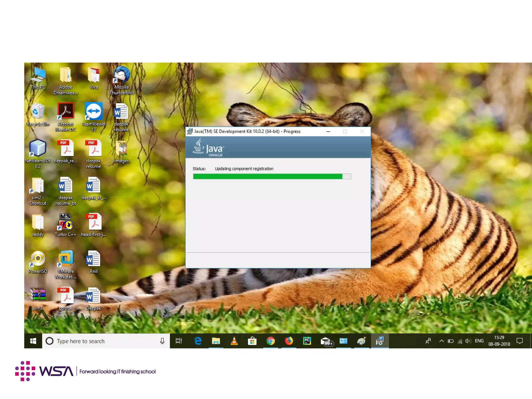Open the People icon in the taskbar
This screenshot has height=399, width=532.
tap(428, 341)
